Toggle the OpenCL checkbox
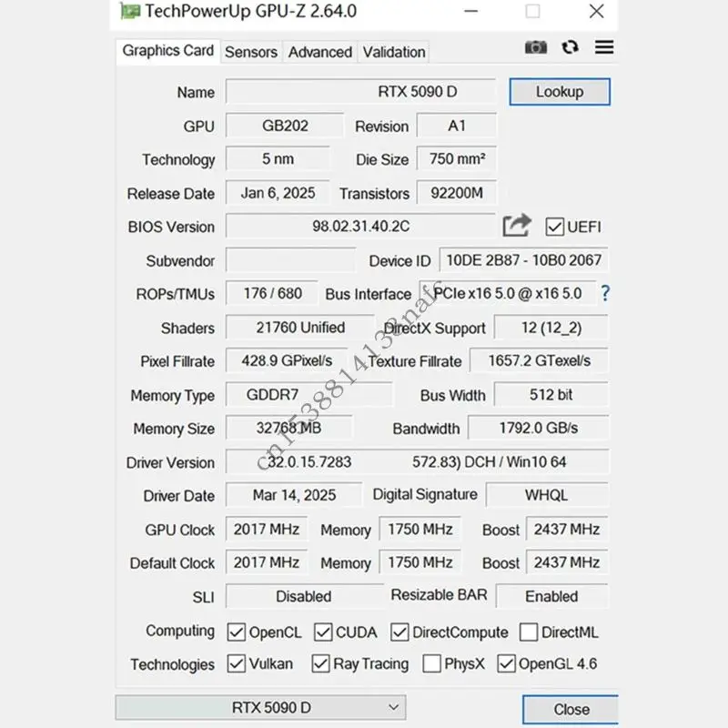Screen dimensions: 728x728 237,632
